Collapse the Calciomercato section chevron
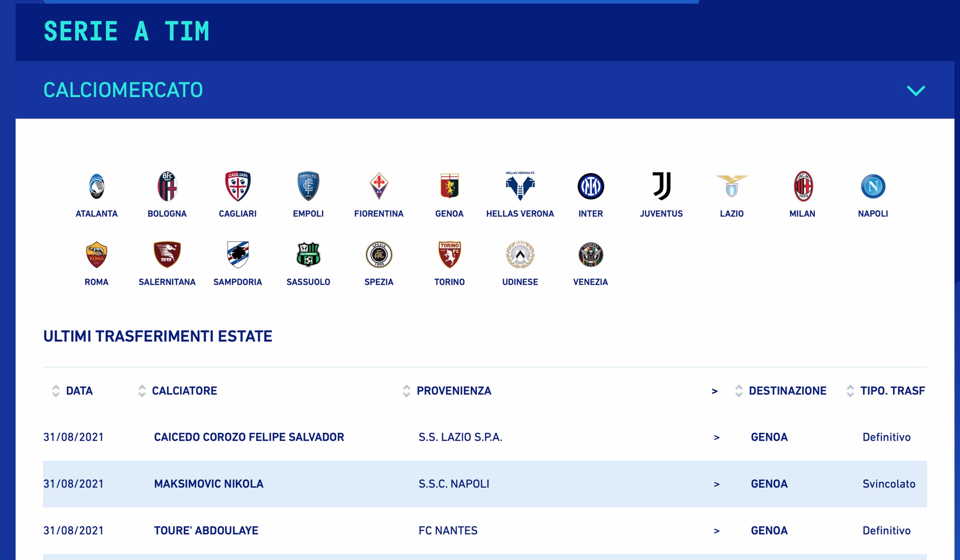The width and height of the screenshot is (960, 560). tap(916, 90)
